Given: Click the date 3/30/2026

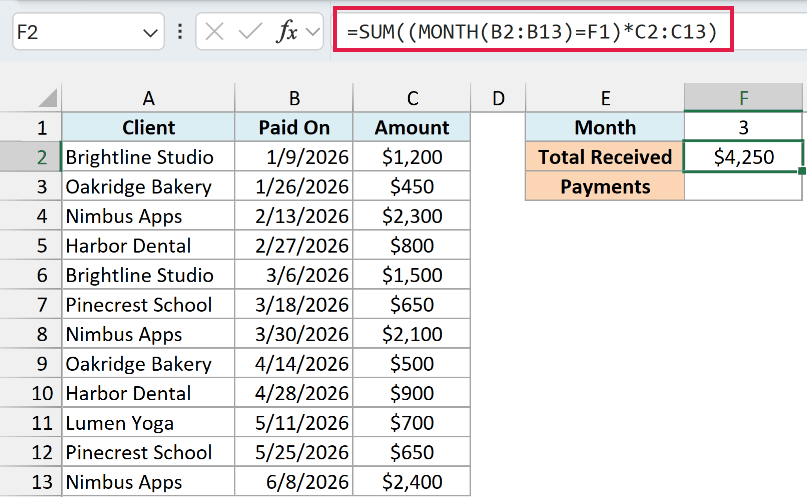Looking at the screenshot, I should pos(294,334).
